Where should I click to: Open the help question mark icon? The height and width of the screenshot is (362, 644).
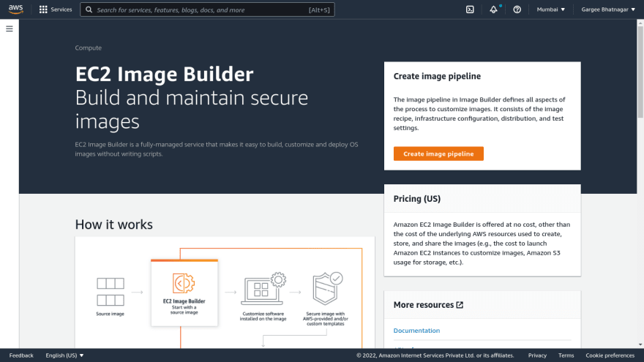[x=517, y=10]
